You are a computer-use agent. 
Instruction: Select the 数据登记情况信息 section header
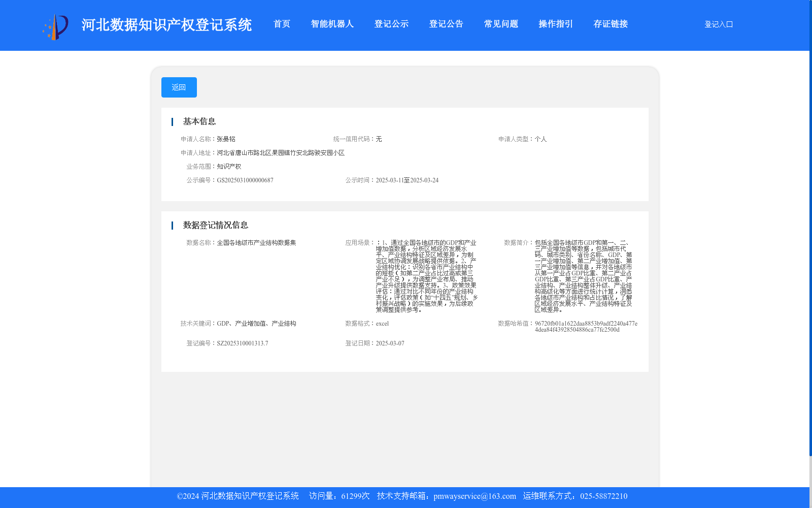tap(215, 225)
